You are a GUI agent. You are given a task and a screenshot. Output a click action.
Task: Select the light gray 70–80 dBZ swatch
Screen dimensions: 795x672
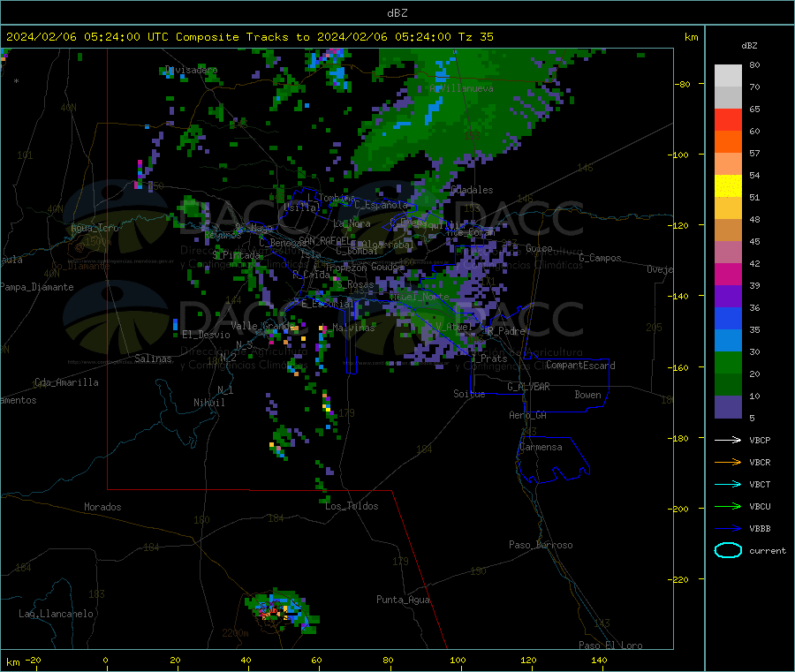point(728,76)
